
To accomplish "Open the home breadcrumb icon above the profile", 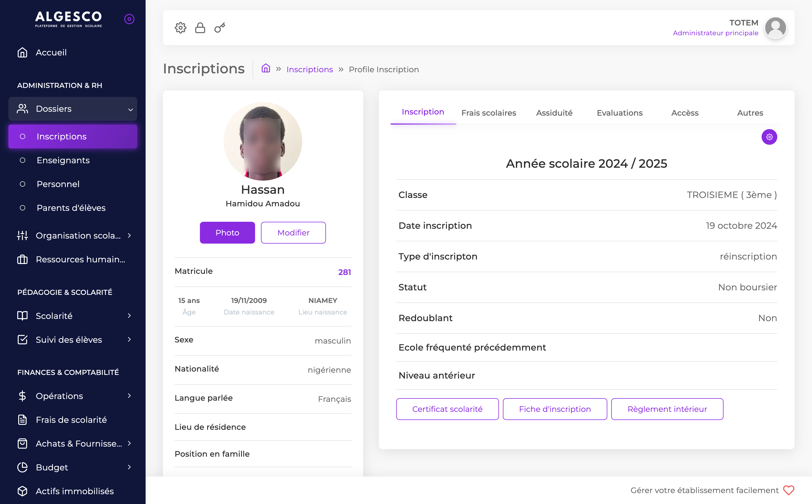I will [266, 68].
